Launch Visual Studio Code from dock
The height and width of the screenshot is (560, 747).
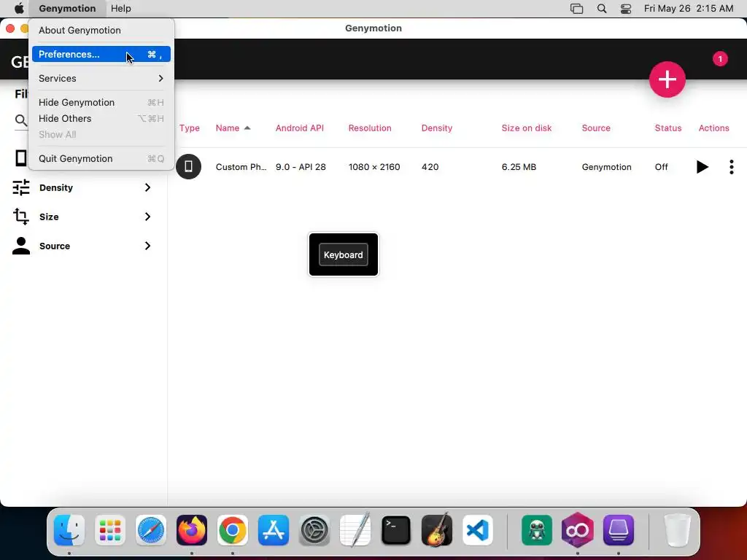pyautogui.click(x=478, y=530)
